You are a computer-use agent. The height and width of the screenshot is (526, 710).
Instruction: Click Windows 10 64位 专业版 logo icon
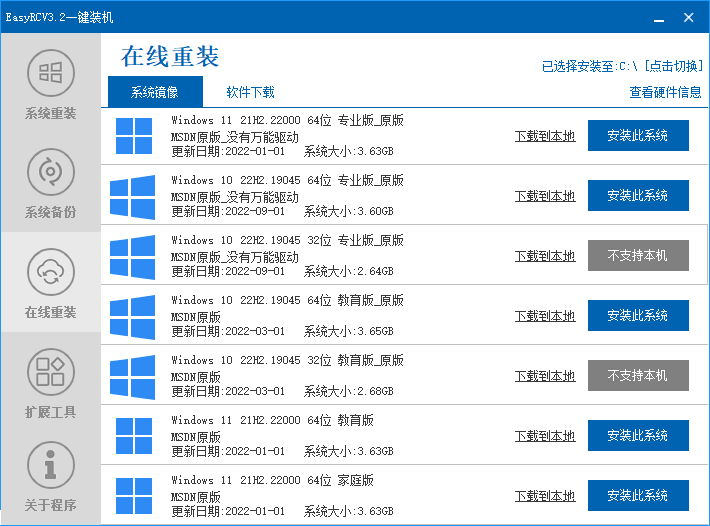coord(132,196)
